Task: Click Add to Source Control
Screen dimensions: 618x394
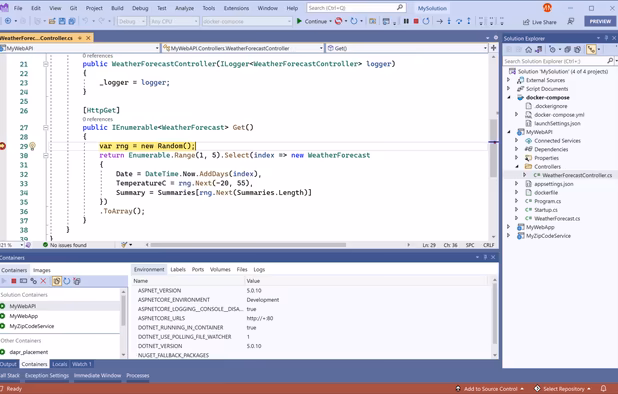Action: (x=490, y=389)
